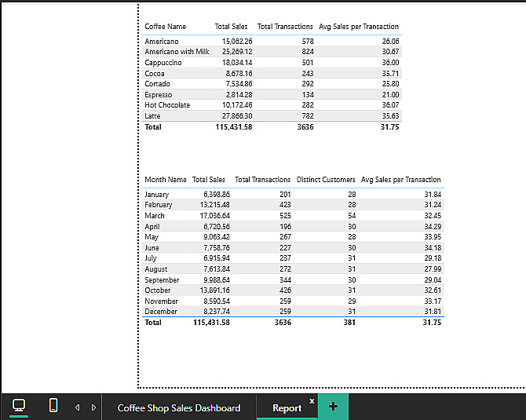This screenshot has width=526, height=420.
Task: Sort coffee table by Total Sales header
Action: click(231, 27)
